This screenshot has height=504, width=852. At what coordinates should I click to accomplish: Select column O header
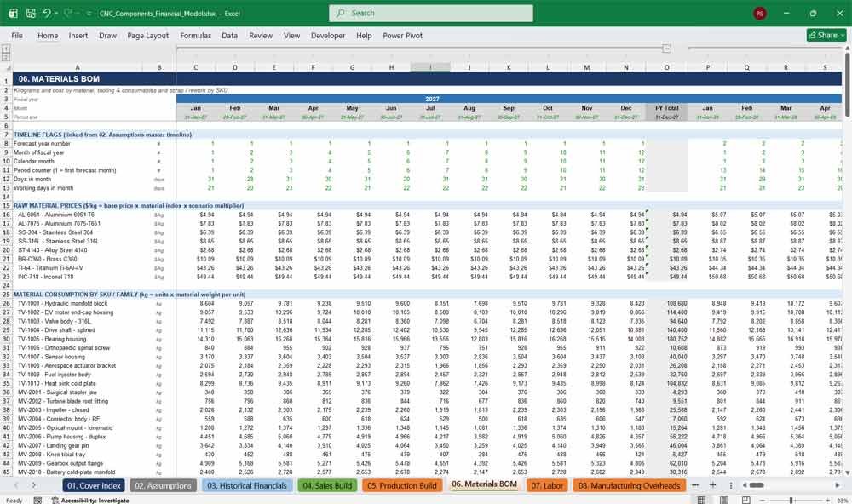[x=667, y=67]
